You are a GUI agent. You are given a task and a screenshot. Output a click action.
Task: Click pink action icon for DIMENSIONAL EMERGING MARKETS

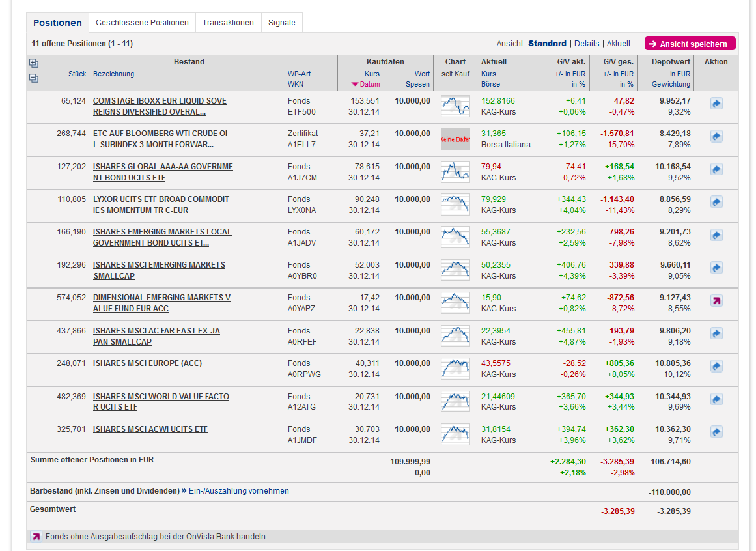(x=716, y=300)
